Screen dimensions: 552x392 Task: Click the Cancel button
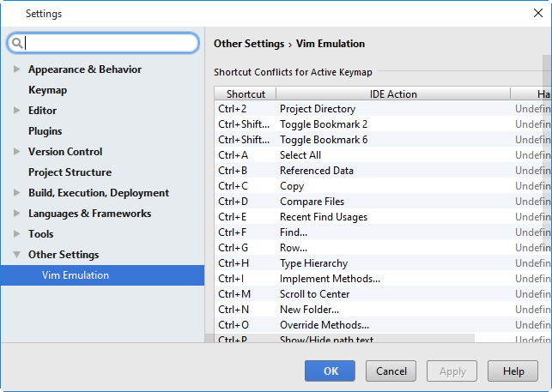tap(391, 371)
